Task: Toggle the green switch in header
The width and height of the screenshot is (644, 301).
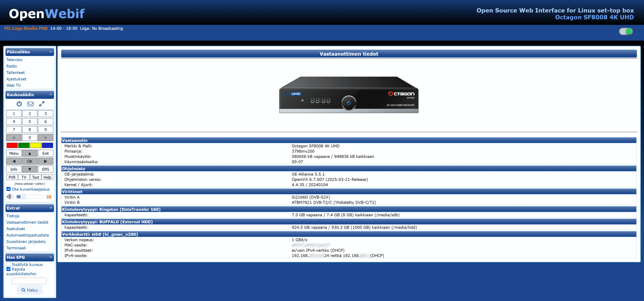Action: pyautogui.click(x=626, y=31)
